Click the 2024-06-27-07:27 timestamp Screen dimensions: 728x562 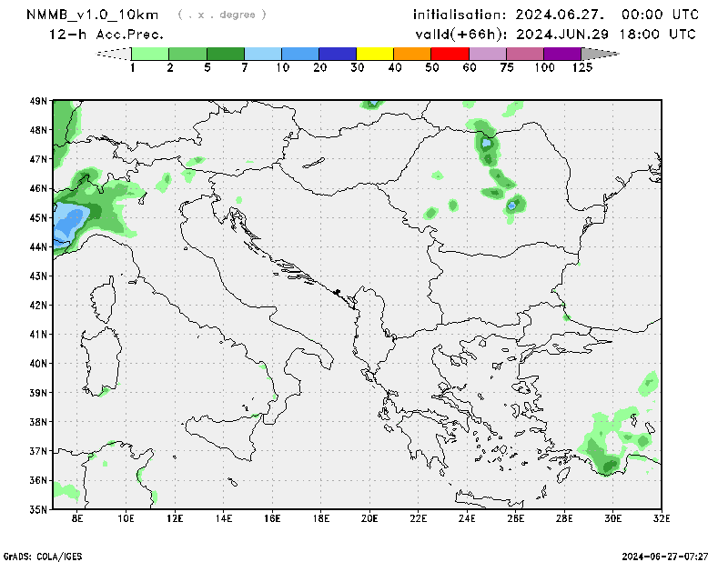tap(672, 555)
